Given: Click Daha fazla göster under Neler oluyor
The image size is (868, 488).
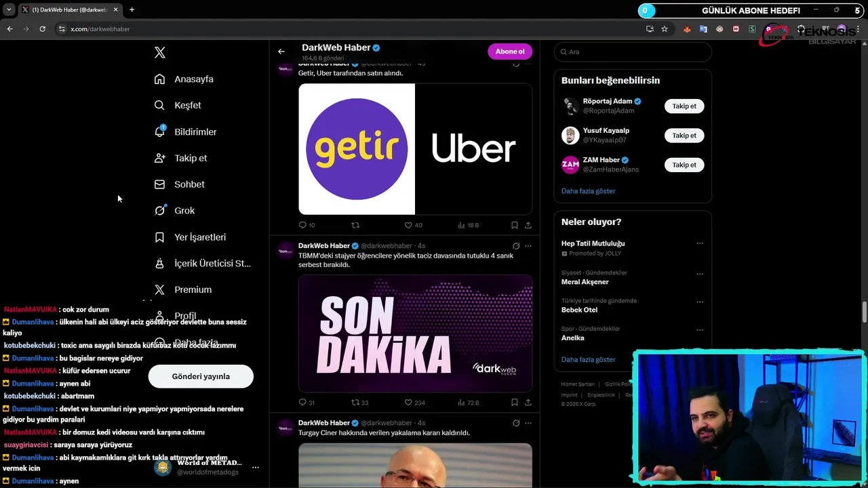Looking at the screenshot, I should point(589,360).
